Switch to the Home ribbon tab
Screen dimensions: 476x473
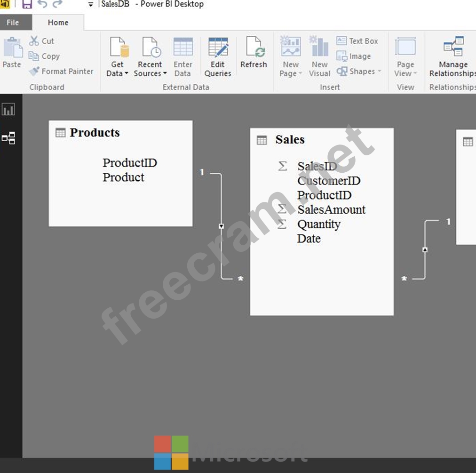[58, 23]
